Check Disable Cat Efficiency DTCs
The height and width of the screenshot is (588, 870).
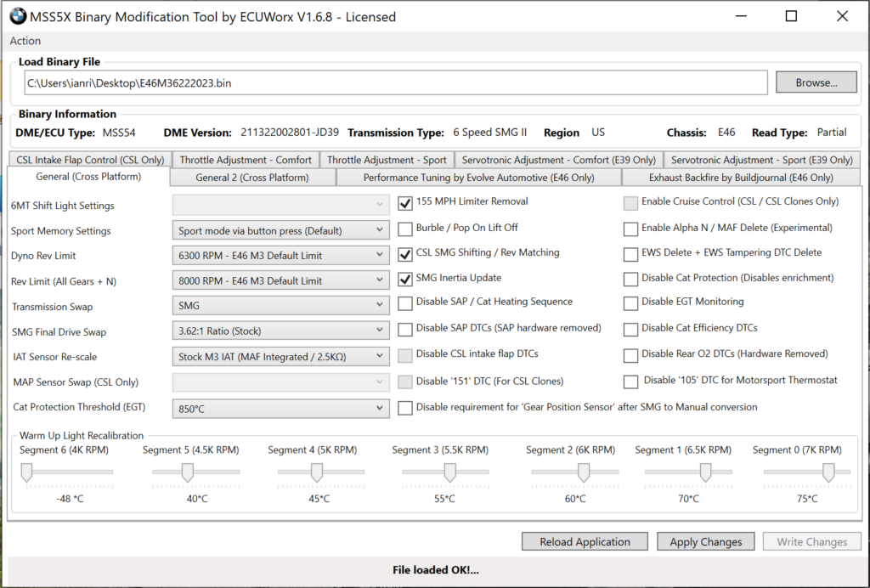point(630,330)
